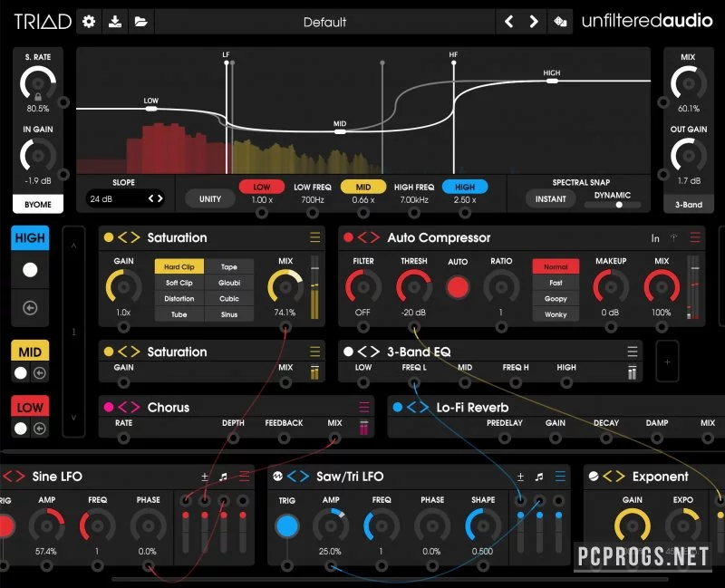Toggle the LOW band solo circle

coord(21,429)
